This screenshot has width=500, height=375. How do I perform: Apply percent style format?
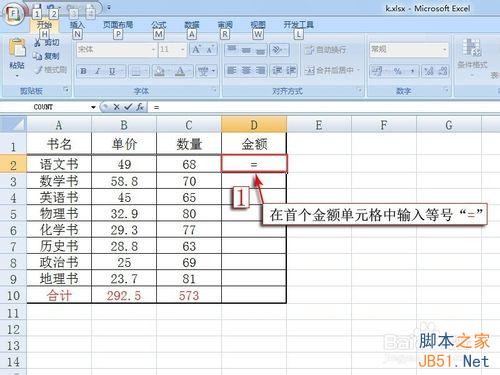coord(398,71)
